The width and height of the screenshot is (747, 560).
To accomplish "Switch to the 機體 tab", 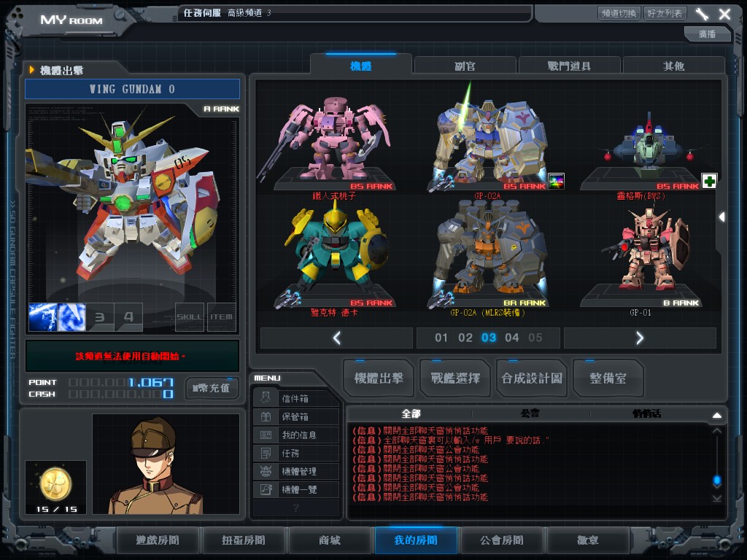I will (360, 65).
